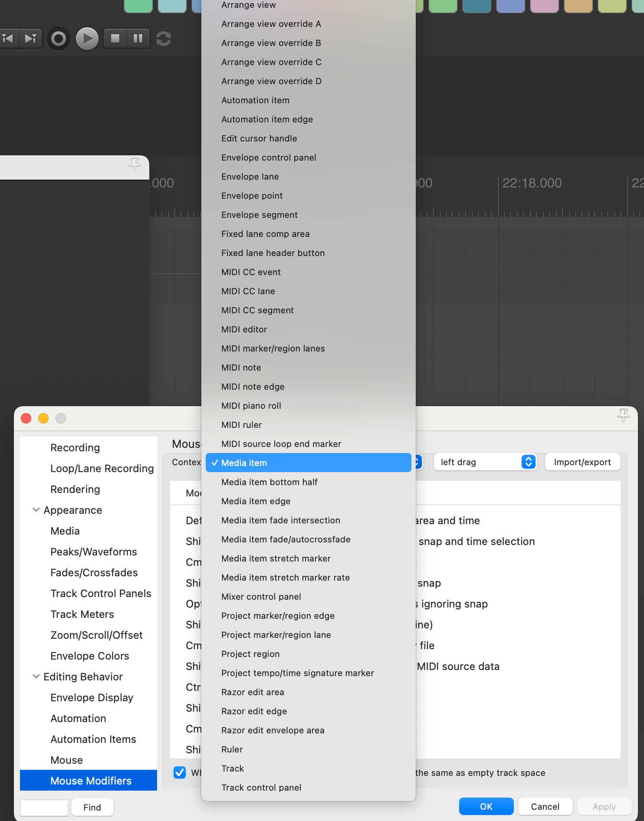Go to project start transport icon
Image resolution: width=644 pixels, height=821 pixels.
tap(8, 39)
